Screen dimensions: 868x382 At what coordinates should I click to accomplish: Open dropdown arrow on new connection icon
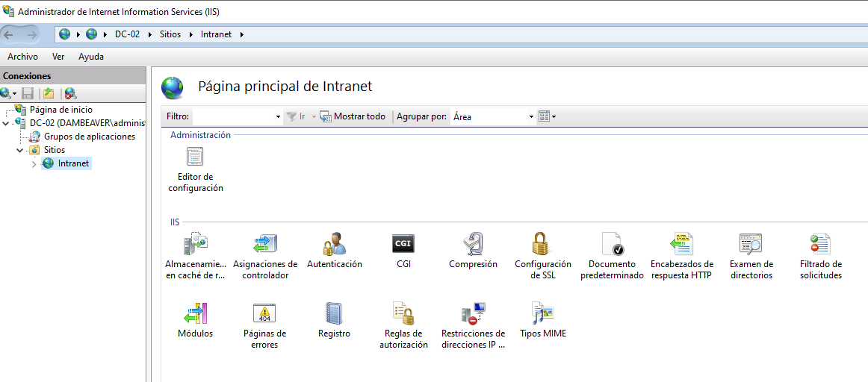click(14, 93)
